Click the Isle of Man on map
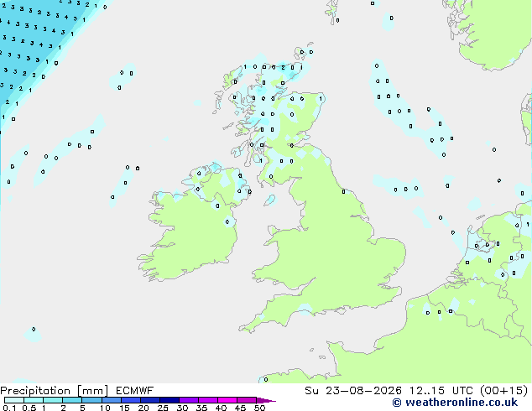 [271, 200]
